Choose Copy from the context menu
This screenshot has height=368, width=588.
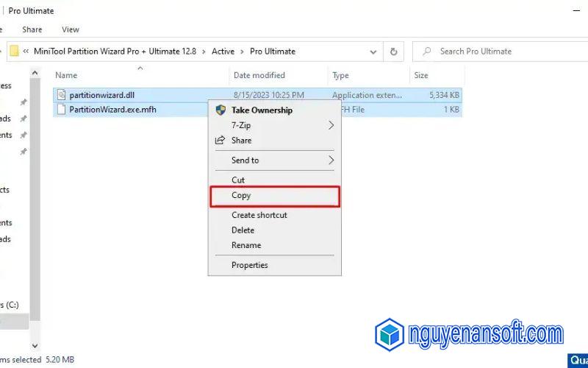[274, 196]
